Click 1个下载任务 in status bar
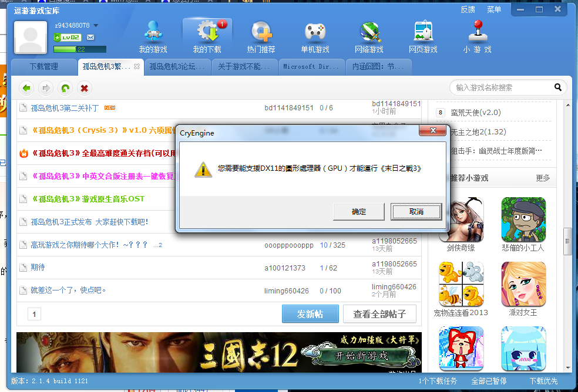The image size is (578, 392). click(x=438, y=381)
